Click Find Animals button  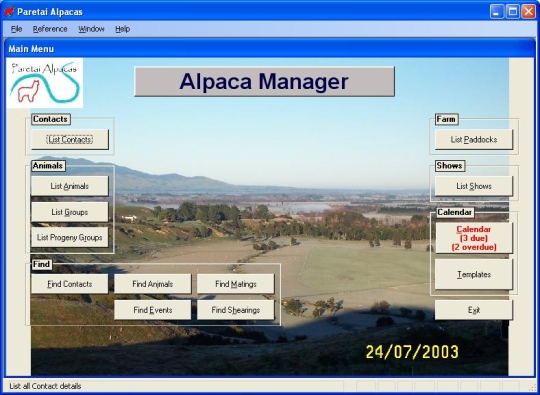(153, 284)
